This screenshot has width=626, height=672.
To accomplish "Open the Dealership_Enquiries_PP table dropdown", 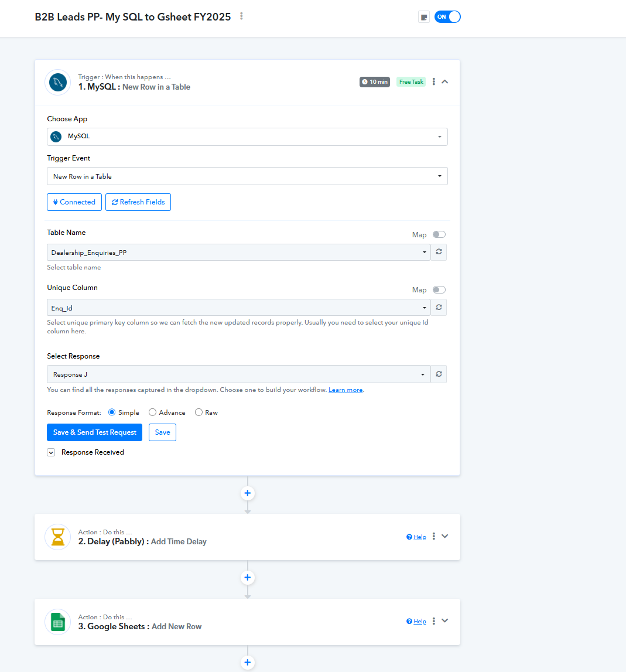I will pyautogui.click(x=238, y=252).
